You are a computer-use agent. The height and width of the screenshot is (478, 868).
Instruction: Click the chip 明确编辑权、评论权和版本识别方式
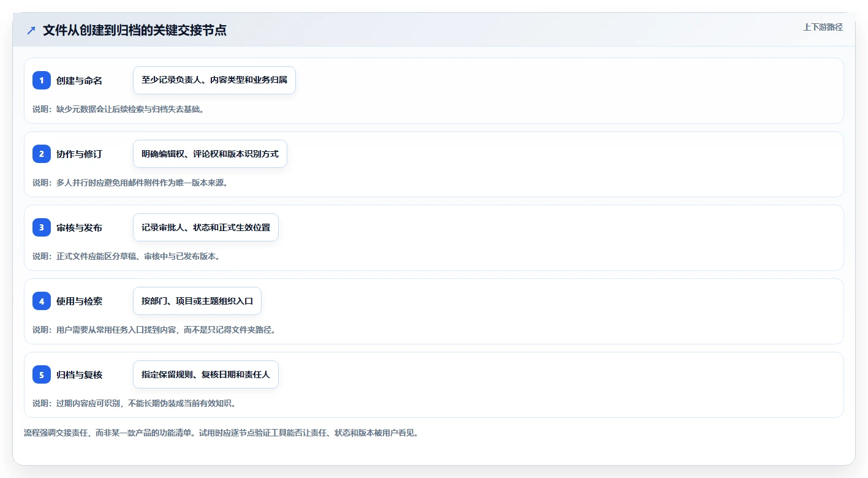210,154
